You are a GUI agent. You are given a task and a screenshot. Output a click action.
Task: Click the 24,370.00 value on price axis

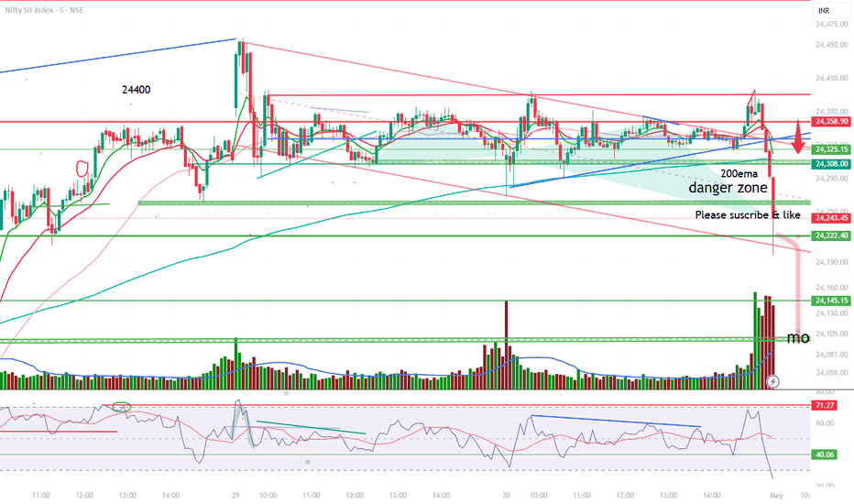click(832, 112)
